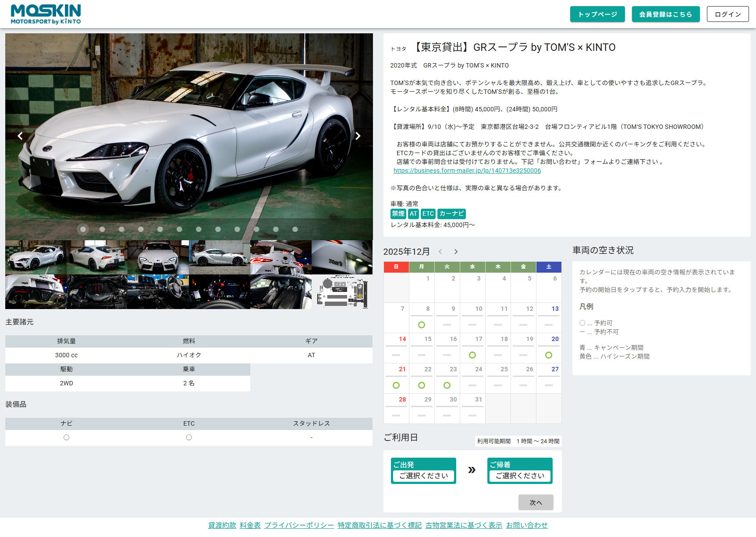Click the 禁煙 feature tag

point(398,214)
